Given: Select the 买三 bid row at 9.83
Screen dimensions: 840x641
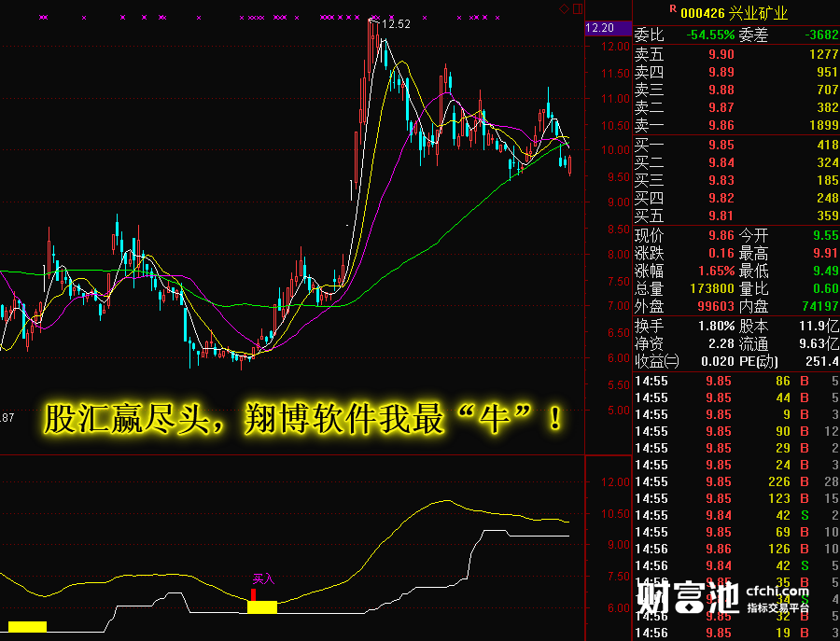Looking at the screenshot, I should (x=736, y=180).
